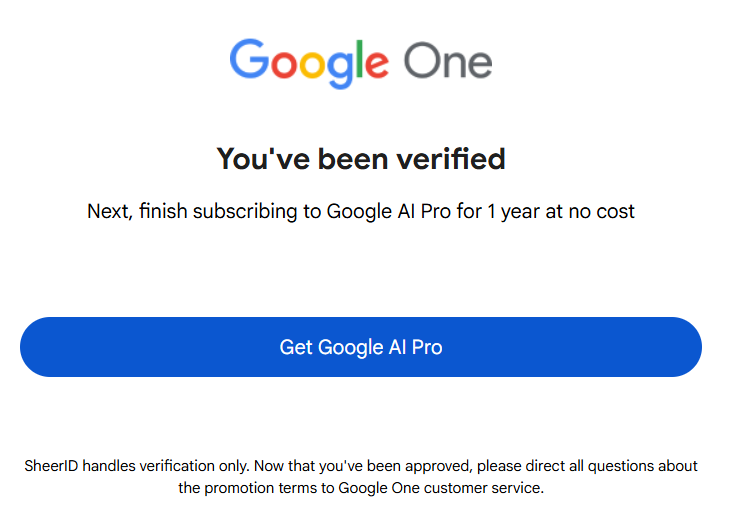Click the red letter e in Google logo
Image resolution: width=734 pixels, height=522 pixels.
coord(376,66)
